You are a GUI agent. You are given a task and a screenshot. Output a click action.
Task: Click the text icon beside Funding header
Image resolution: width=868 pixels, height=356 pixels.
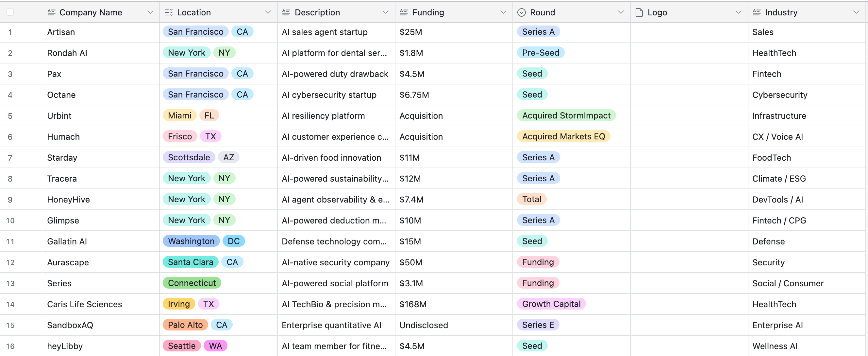pos(404,12)
